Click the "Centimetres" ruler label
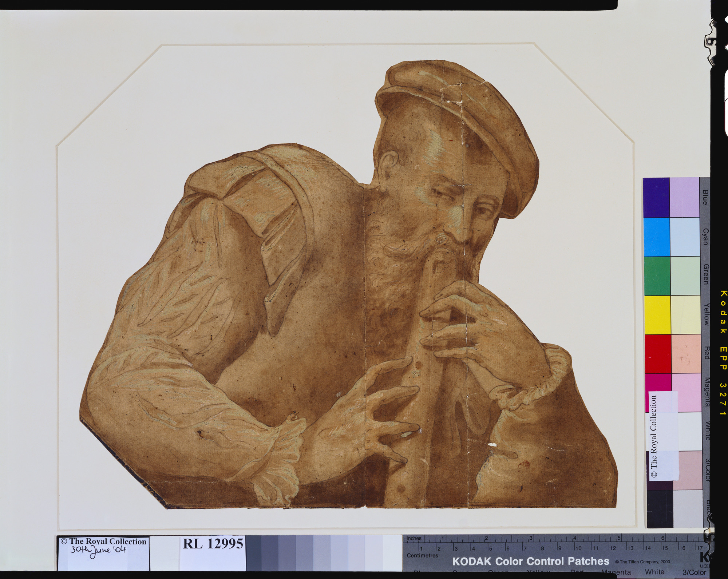The image size is (728, 579). tap(423, 555)
